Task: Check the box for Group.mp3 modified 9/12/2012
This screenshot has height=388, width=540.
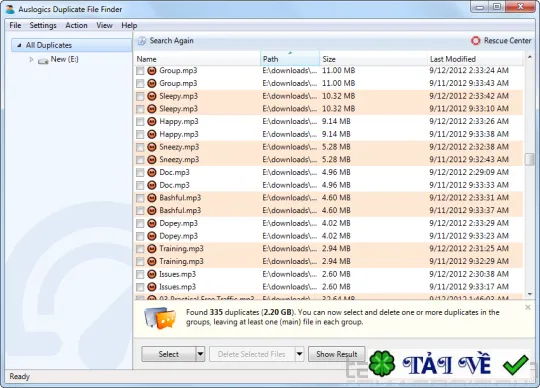Action: (x=140, y=71)
